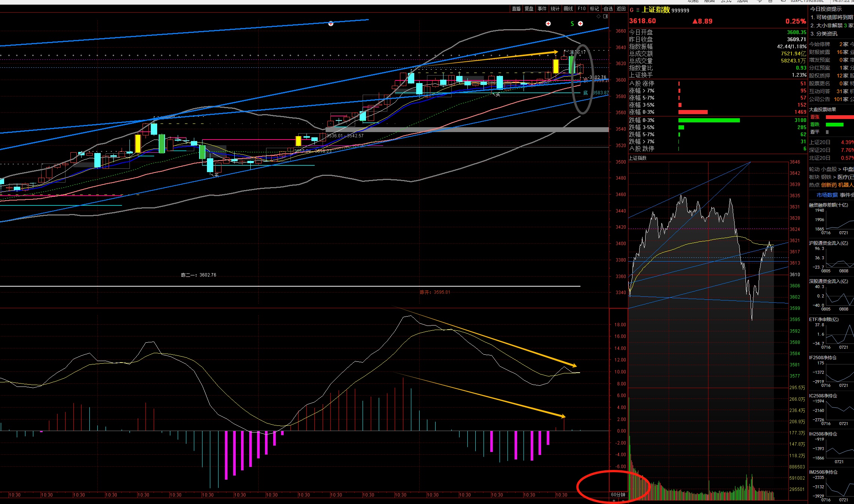The image size is (854, 504).
Task: Open the 事件 events toolbar button
Action: (542, 9)
